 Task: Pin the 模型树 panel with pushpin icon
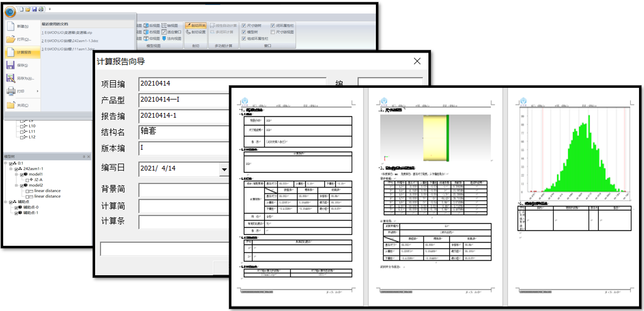pos(84,157)
